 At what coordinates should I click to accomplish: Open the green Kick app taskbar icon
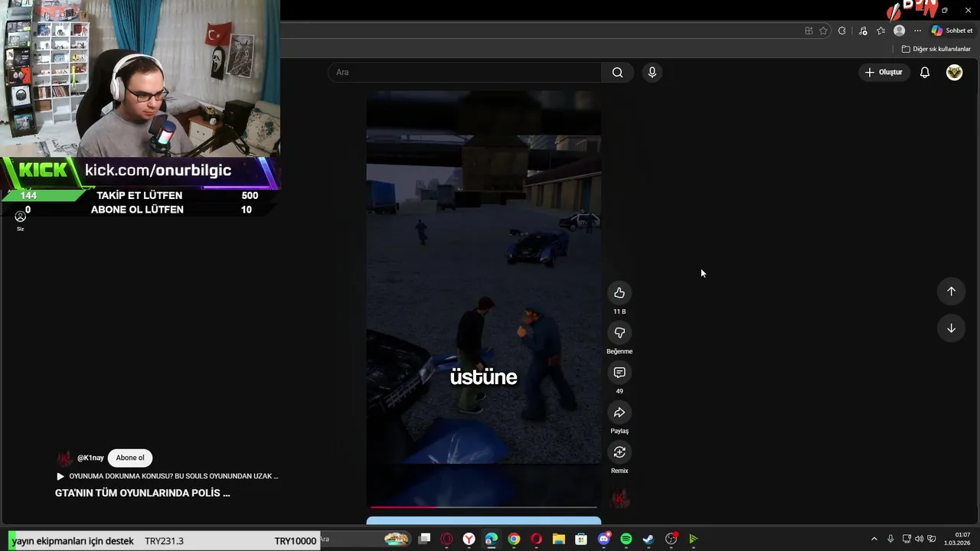pyautogui.click(x=693, y=539)
